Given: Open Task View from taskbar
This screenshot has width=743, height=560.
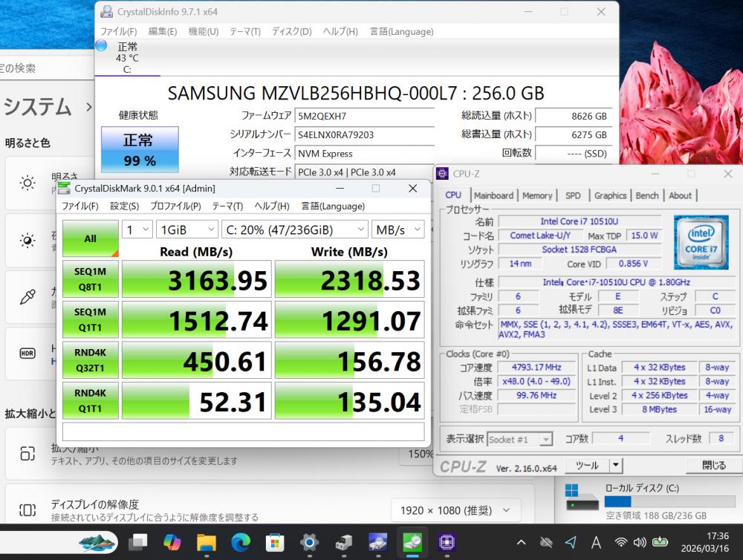Looking at the screenshot, I should click(138, 542).
